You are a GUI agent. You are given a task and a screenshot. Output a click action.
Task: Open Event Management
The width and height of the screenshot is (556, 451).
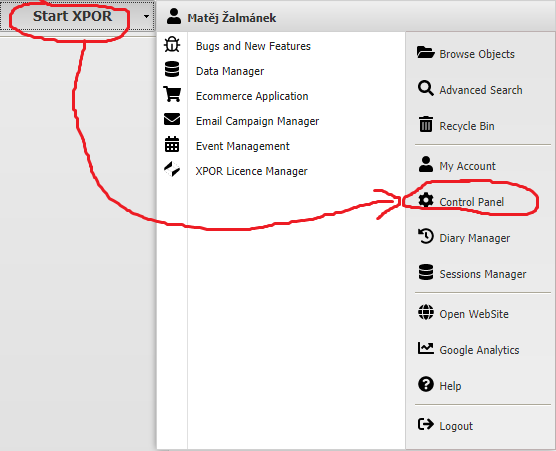pyautogui.click(x=243, y=146)
